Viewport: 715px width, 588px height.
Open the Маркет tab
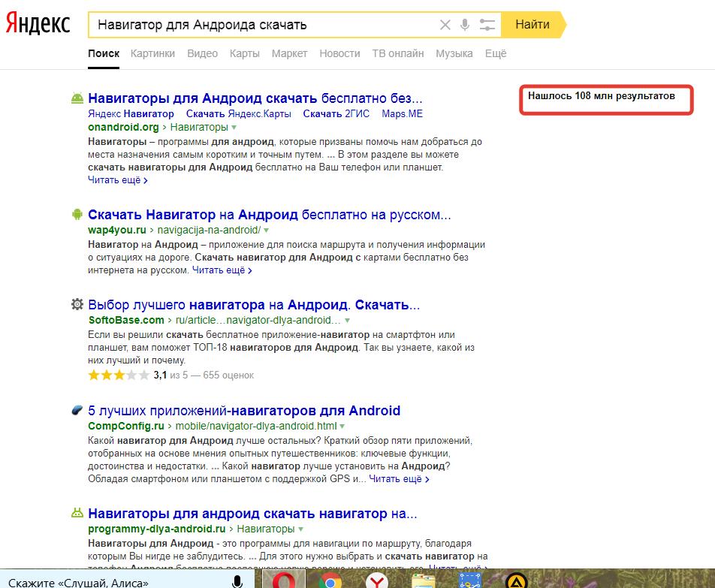(290, 54)
